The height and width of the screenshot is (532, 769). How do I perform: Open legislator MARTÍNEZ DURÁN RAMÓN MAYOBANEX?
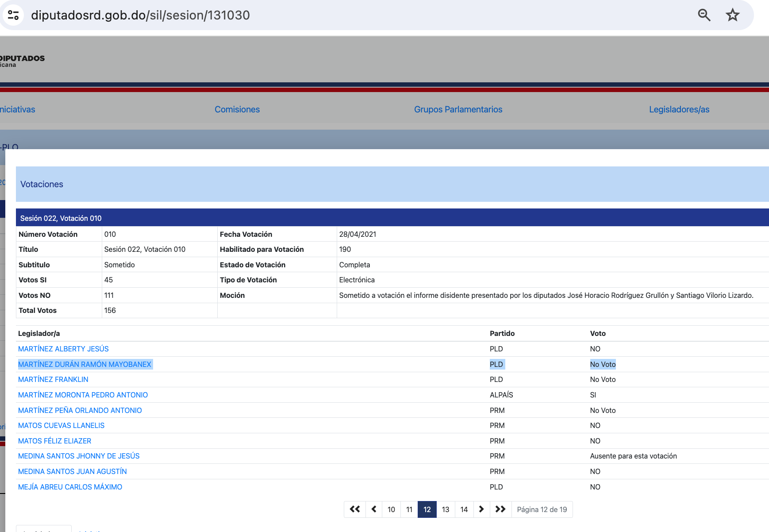(x=85, y=364)
